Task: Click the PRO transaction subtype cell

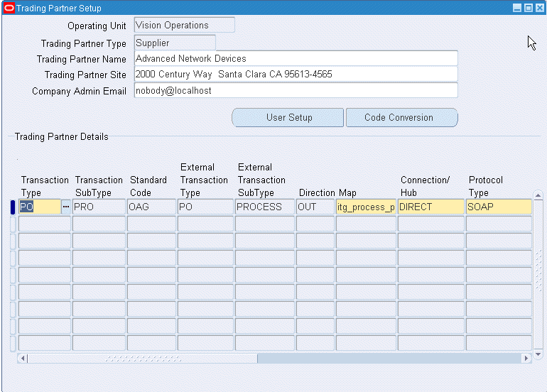Action: (99, 207)
